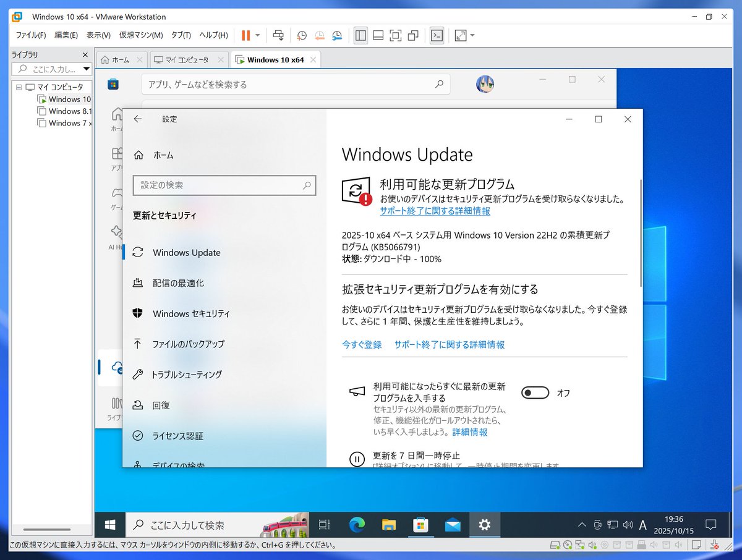Switch to Unity mode

(413, 35)
